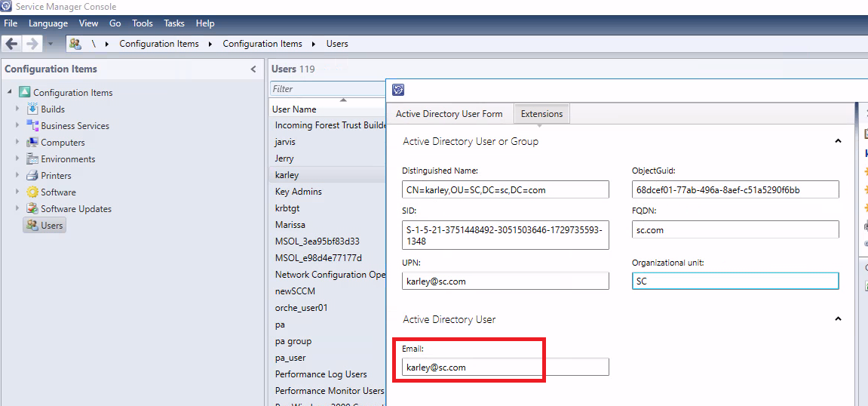This screenshot has height=406, width=868.
Task: Collapse the Configuration Items navigation pane
Action: tap(253, 69)
